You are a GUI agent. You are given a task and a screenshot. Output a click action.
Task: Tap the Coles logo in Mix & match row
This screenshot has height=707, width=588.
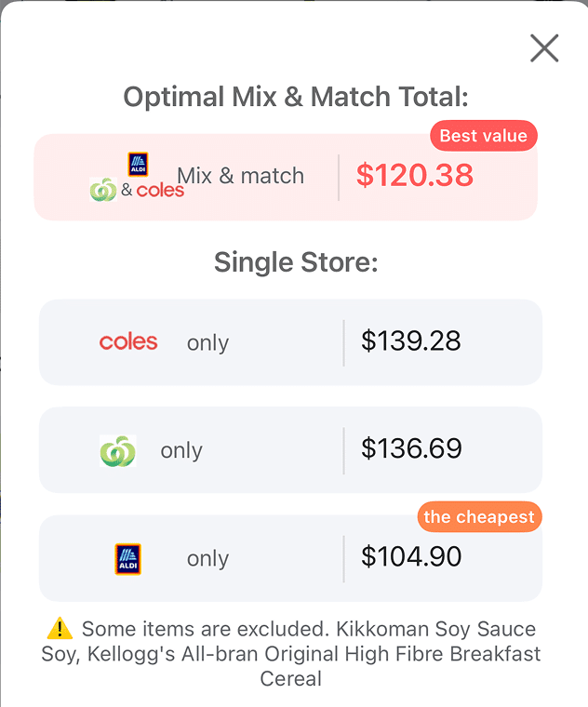160,191
